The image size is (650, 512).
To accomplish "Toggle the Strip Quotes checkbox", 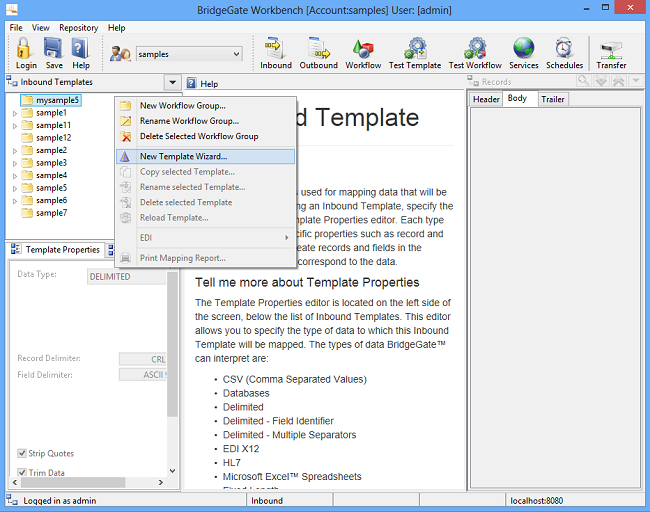I will click(x=22, y=453).
